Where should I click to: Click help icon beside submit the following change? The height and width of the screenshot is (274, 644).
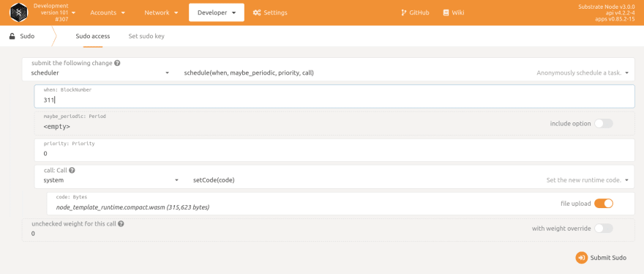coord(117,63)
